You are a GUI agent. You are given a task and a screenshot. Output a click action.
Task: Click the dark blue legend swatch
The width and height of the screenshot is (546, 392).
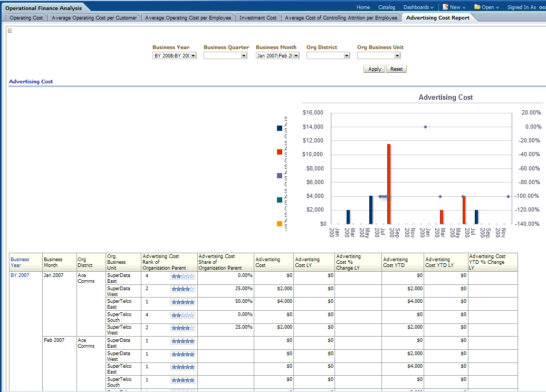click(x=280, y=128)
